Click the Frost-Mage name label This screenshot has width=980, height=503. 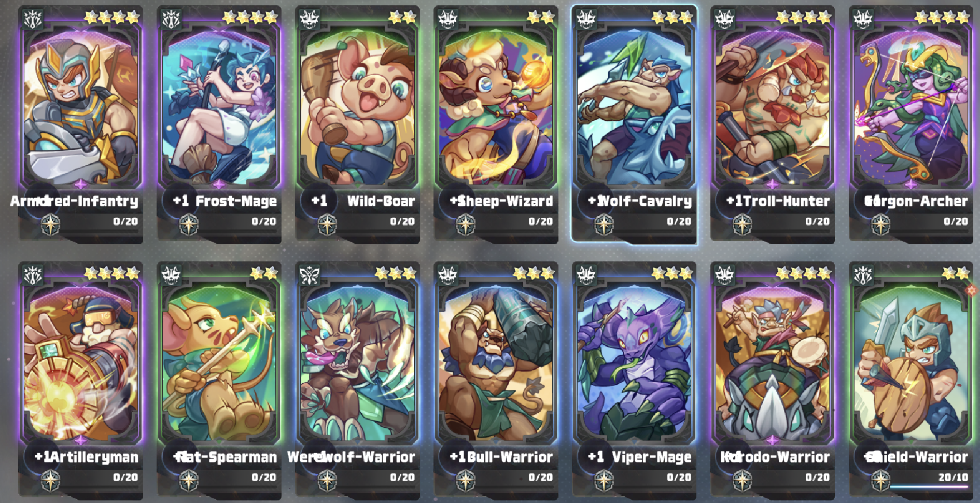tap(236, 201)
